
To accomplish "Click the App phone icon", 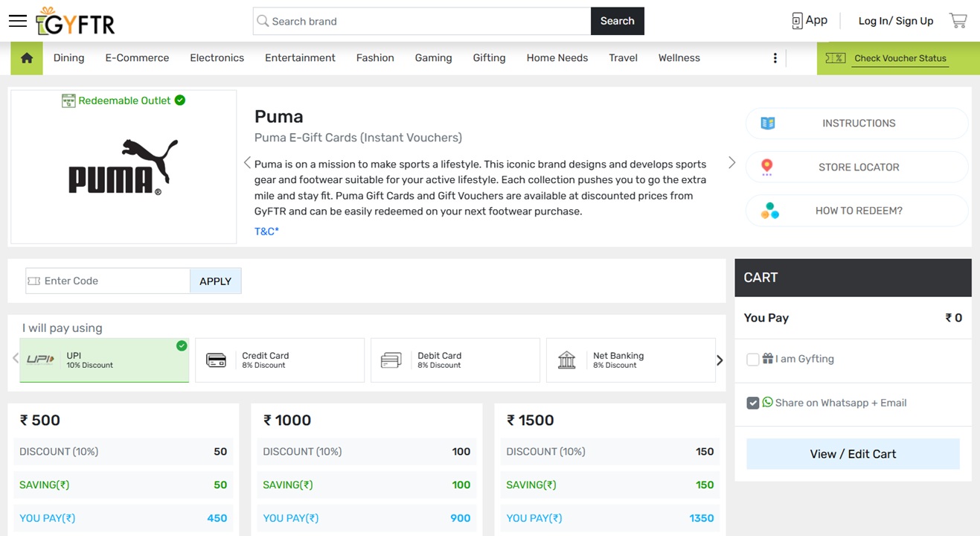I will [x=797, y=21].
